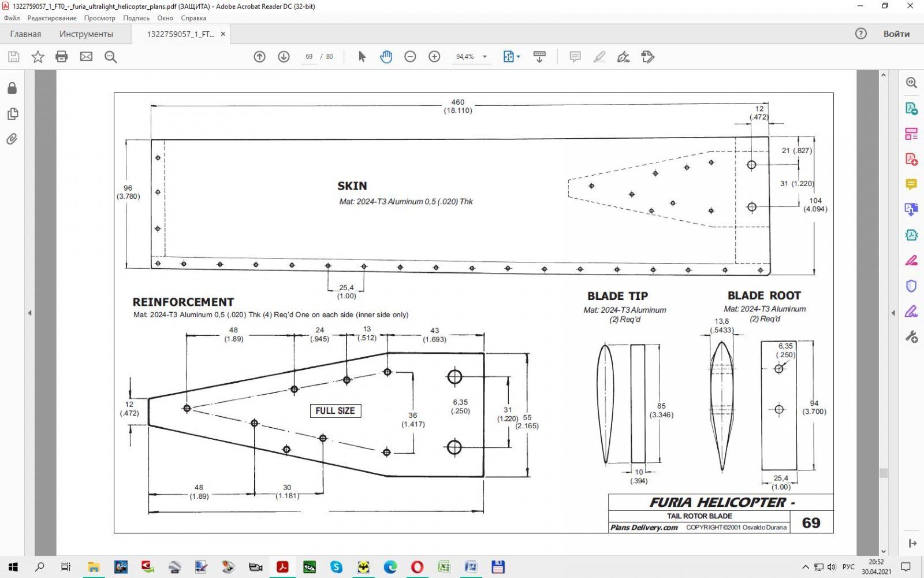Go to next page arrow
924x578 pixels.
pyautogui.click(x=284, y=57)
